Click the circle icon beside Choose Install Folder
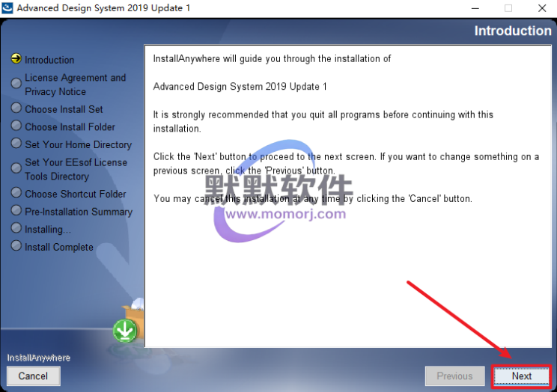 [16, 126]
